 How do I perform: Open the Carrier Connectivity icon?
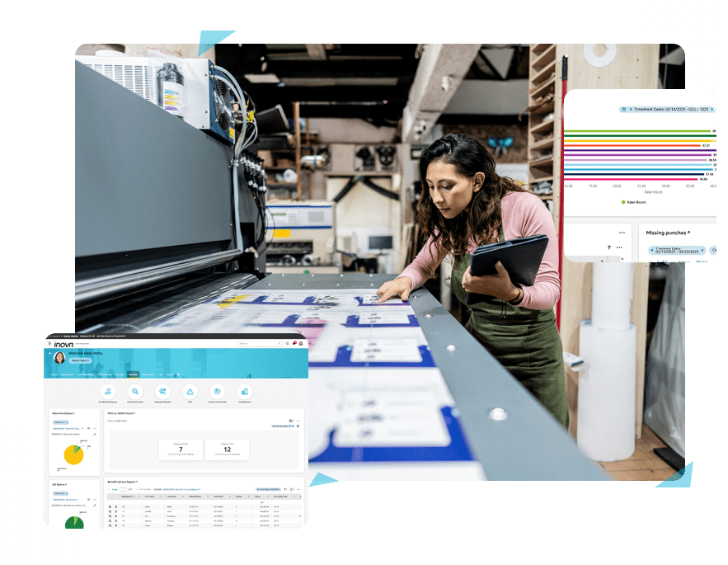tap(218, 392)
